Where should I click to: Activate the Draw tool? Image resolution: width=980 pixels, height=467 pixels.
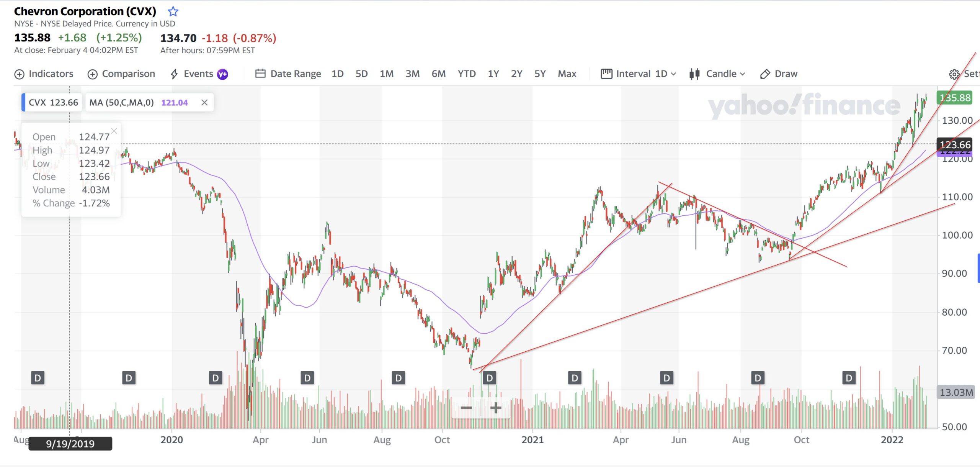pos(779,74)
